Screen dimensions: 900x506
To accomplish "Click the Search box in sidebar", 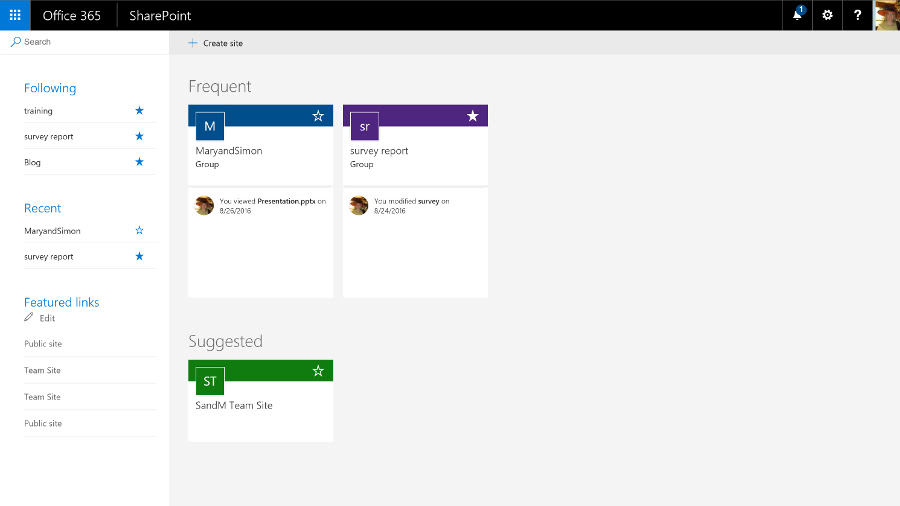I will (84, 42).
